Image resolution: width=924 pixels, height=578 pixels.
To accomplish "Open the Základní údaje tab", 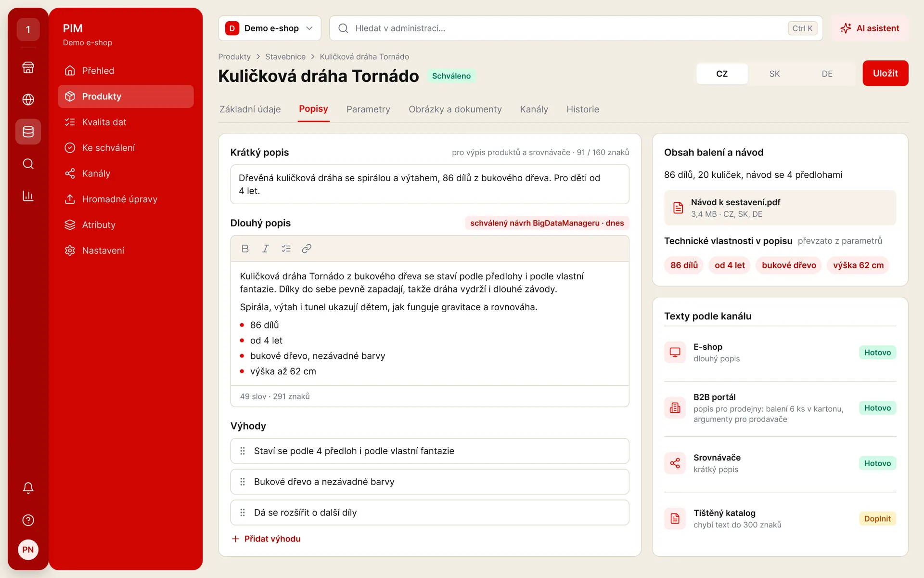I will [250, 109].
